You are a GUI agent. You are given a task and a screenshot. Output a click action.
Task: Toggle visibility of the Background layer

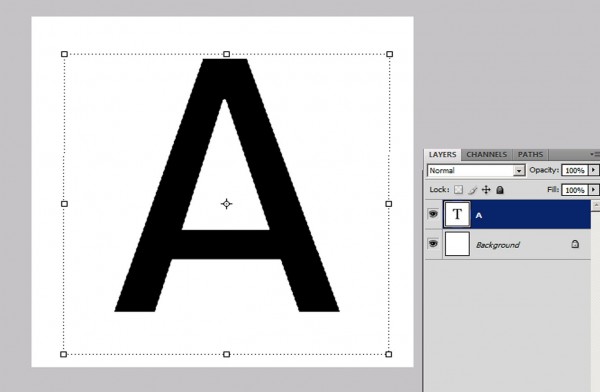click(433, 243)
